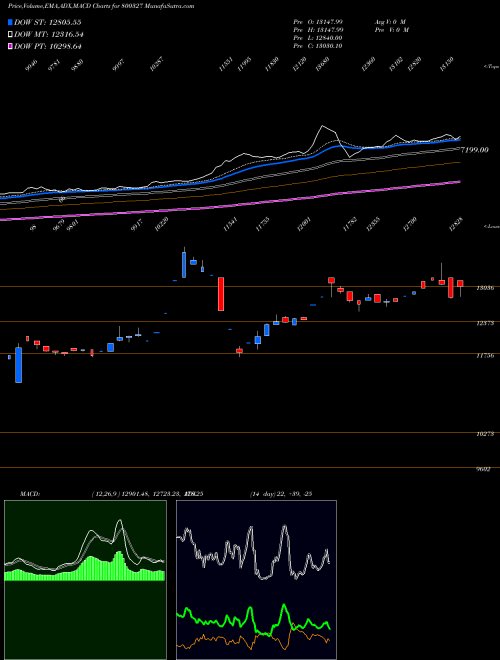Select the DOW PT: 10298.64 legend label
Viewport: 500px width, 660px height.
click(48, 46)
